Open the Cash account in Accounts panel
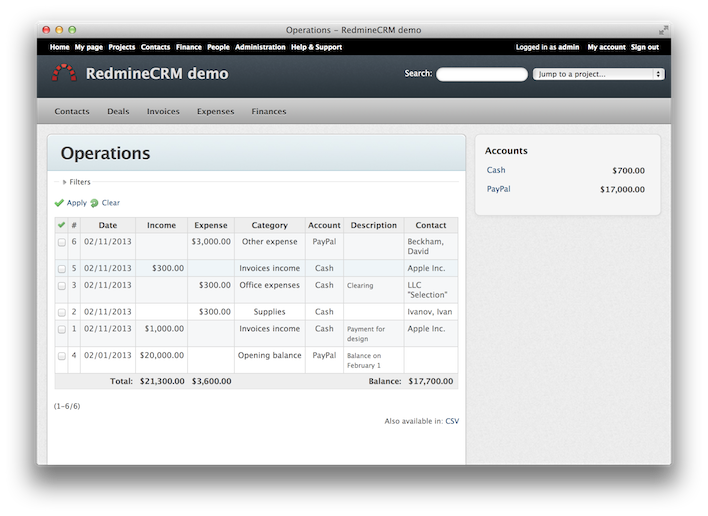The image size is (708, 516). (x=496, y=170)
